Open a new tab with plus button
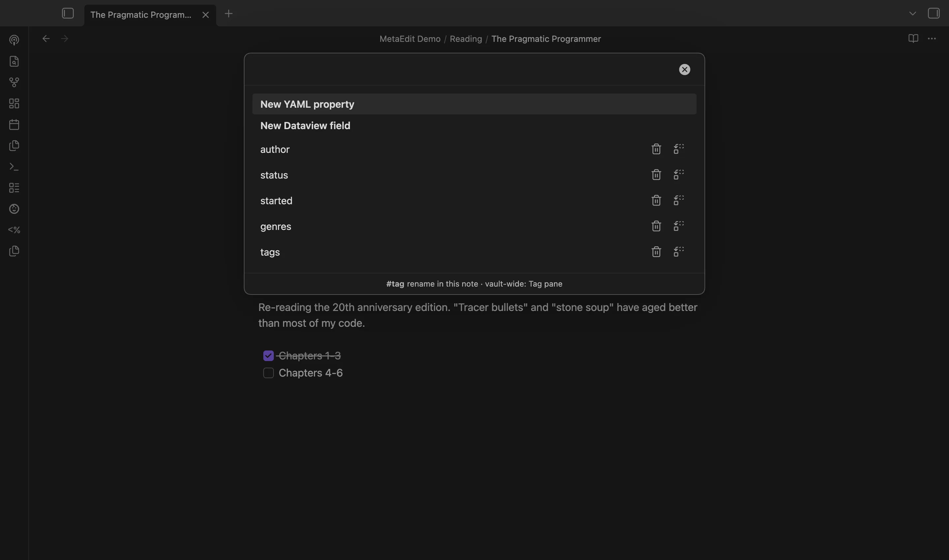This screenshot has width=949, height=560. coord(228,14)
